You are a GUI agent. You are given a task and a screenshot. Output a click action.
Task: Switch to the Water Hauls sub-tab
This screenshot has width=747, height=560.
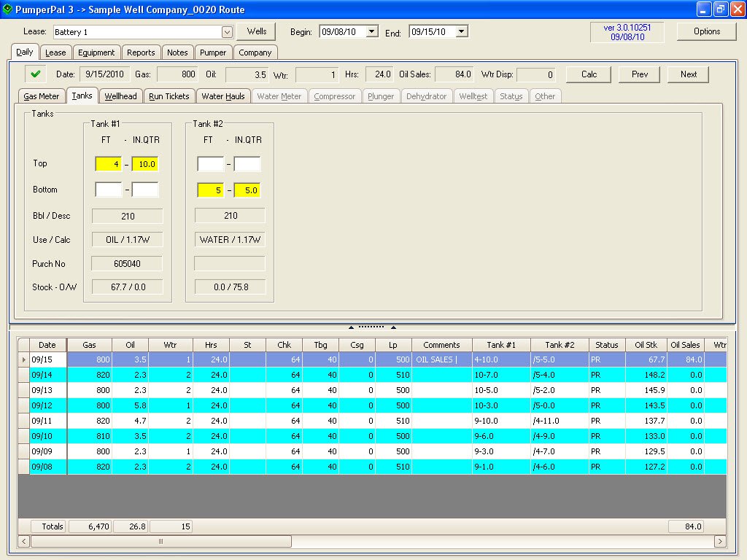(223, 96)
